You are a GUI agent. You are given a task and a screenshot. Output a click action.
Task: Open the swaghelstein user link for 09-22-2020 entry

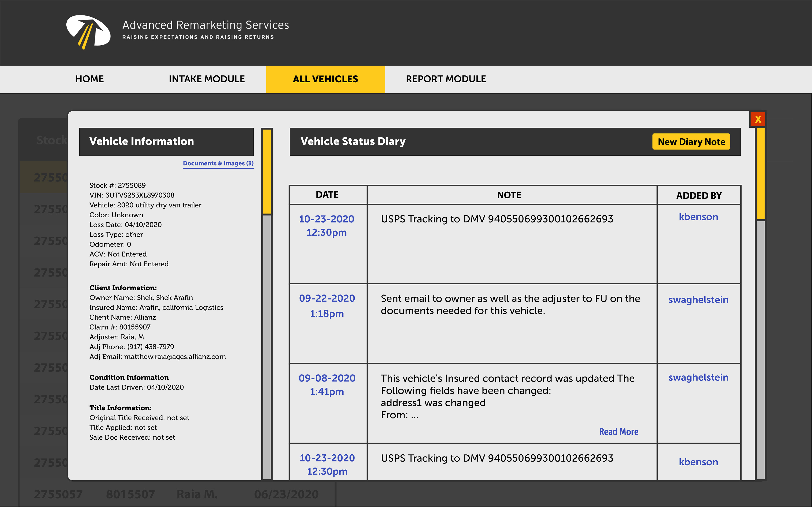pyautogui.click(x=698, y=300)
